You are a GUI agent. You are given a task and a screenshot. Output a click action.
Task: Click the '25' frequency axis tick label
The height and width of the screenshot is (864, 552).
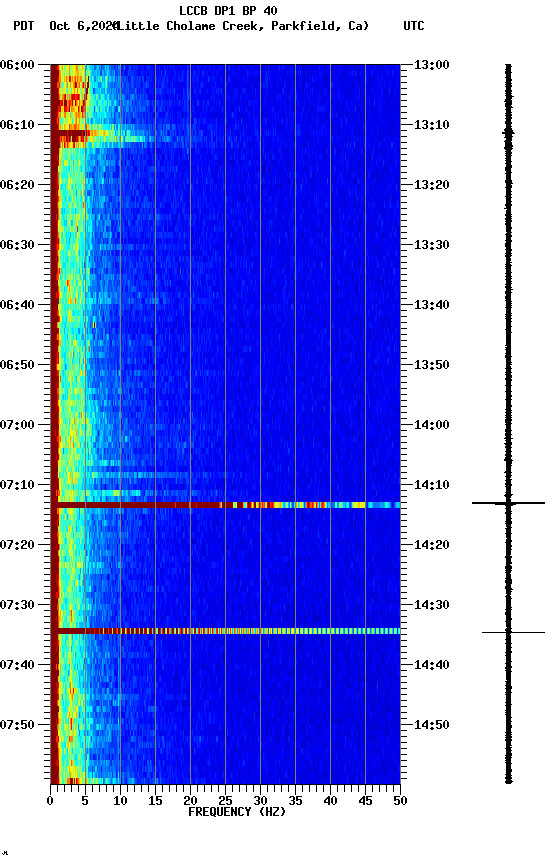click(x=225, y=801)
